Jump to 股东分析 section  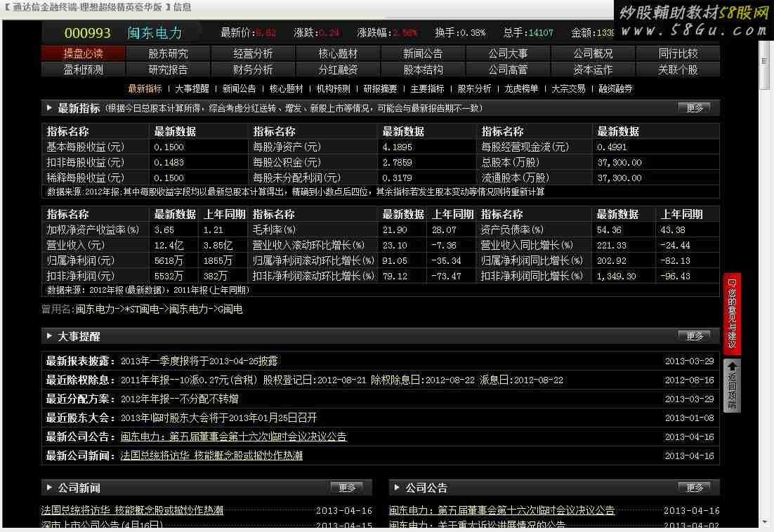coord(474,88)
